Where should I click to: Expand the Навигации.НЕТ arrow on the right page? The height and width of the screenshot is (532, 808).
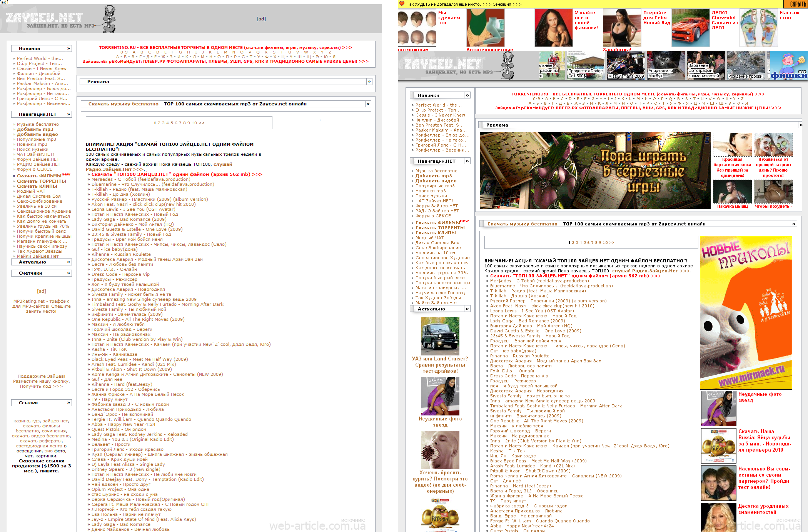click(467, 161)
